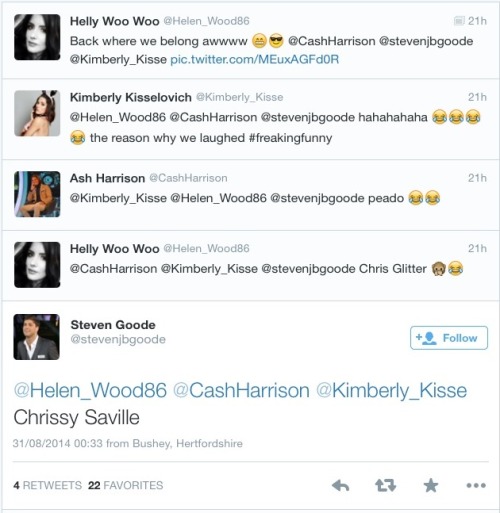View the 22 favorites list
Viewport: 500px width, 513px height.
pos(125,485)
